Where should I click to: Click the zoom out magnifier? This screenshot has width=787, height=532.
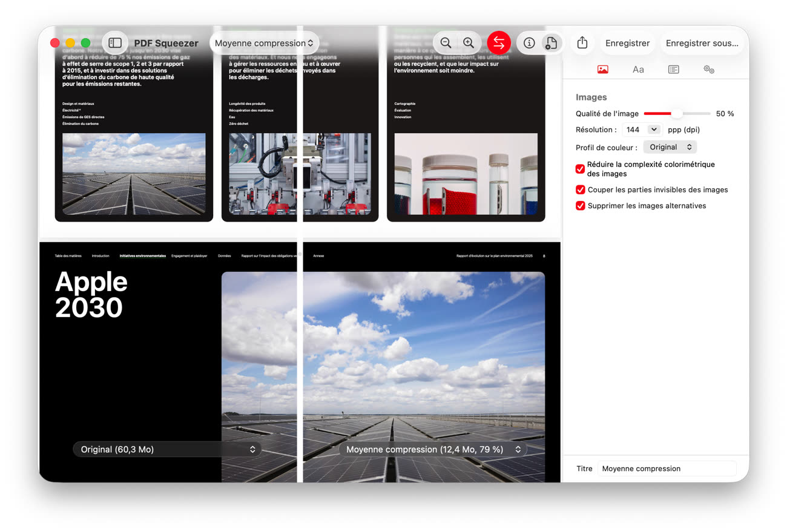point(446,43)
